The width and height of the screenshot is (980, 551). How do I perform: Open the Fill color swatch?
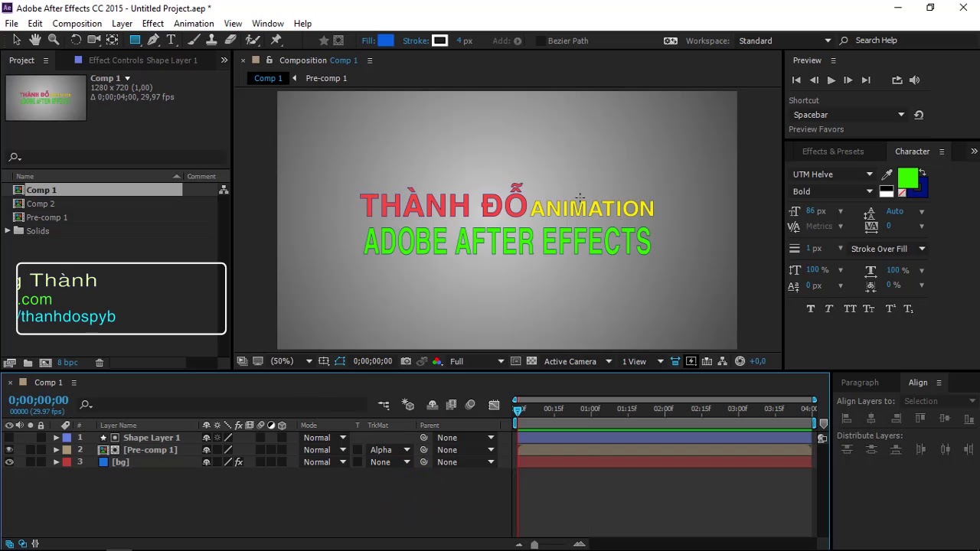click(386, 41)
